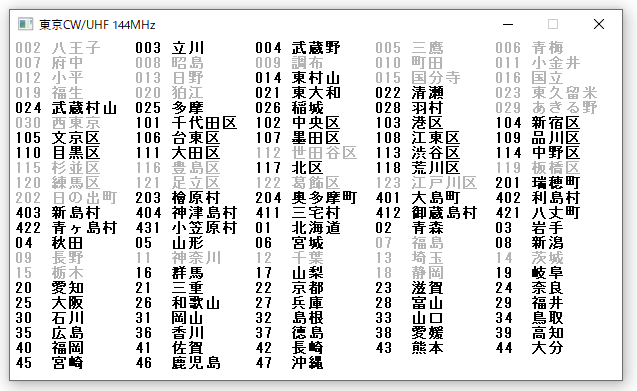Select entry 204 奥多摩町
Image resolution: width=637 pixels, height=391 pixels.
[306, 198]
